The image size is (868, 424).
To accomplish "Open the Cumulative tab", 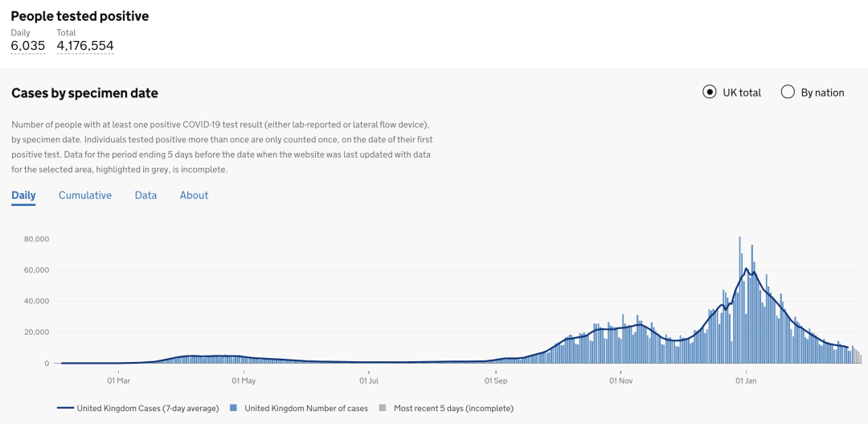I will pos(85,195).
